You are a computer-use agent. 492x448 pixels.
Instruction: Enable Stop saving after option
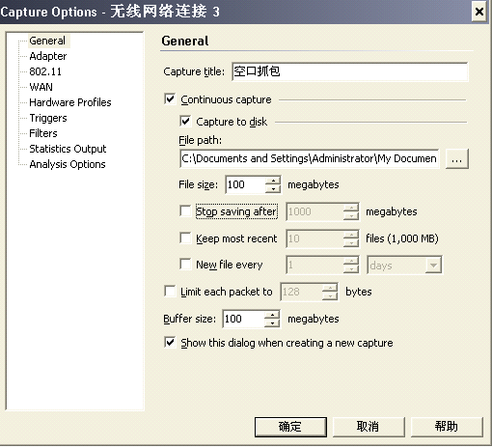[x=185, y=211]
